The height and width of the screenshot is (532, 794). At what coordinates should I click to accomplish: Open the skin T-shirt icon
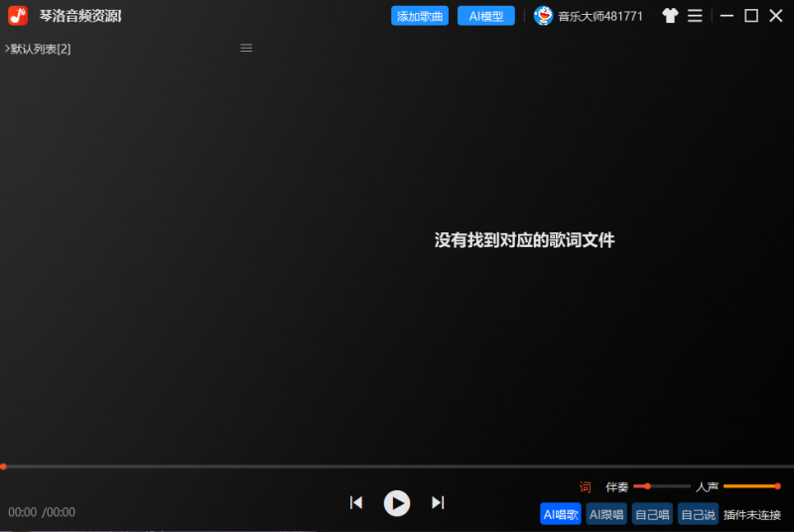[x=670, y=16]
